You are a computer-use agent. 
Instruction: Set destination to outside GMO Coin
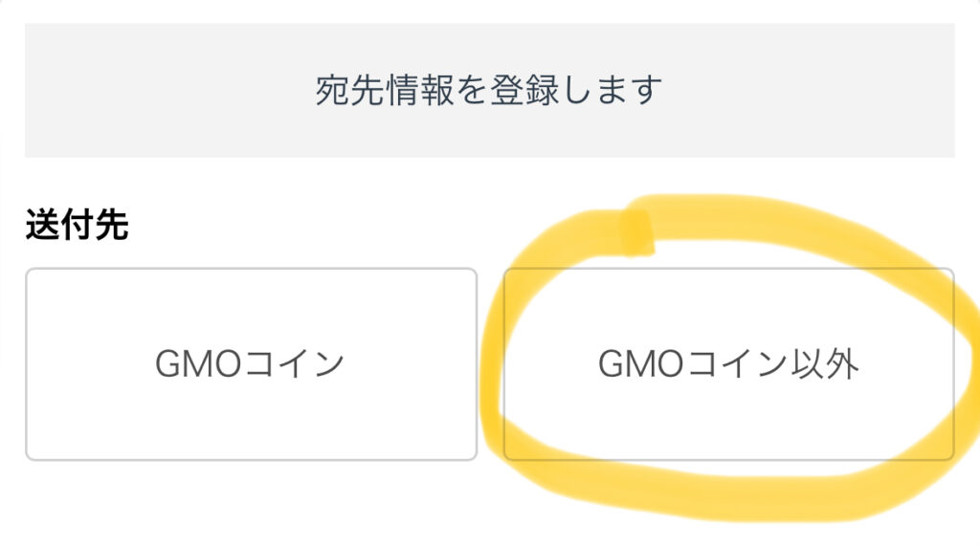click(728, 364)
